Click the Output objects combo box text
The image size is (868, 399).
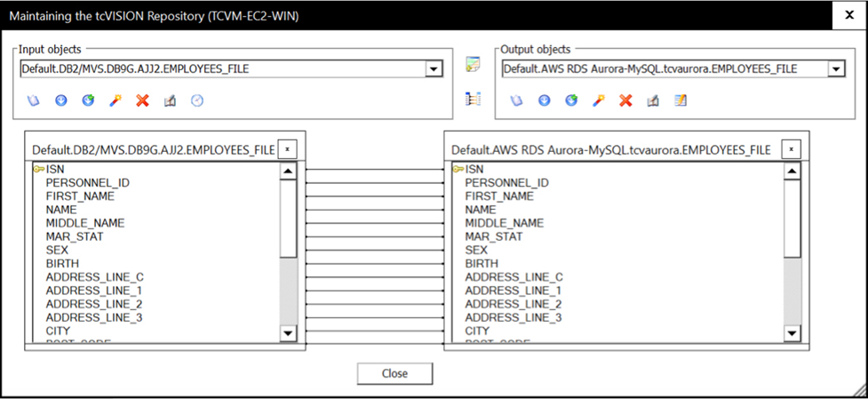coord(650,69)
